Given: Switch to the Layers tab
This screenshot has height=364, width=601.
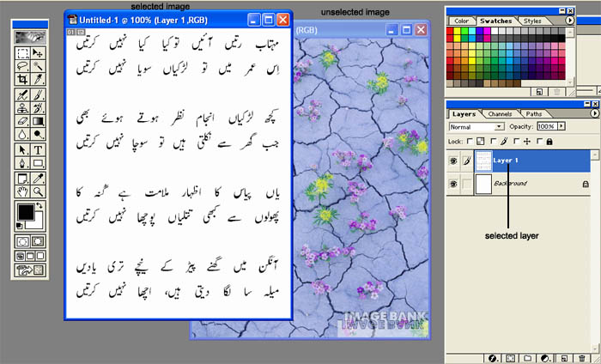Looking at the screenshot, I should [464, 114].
